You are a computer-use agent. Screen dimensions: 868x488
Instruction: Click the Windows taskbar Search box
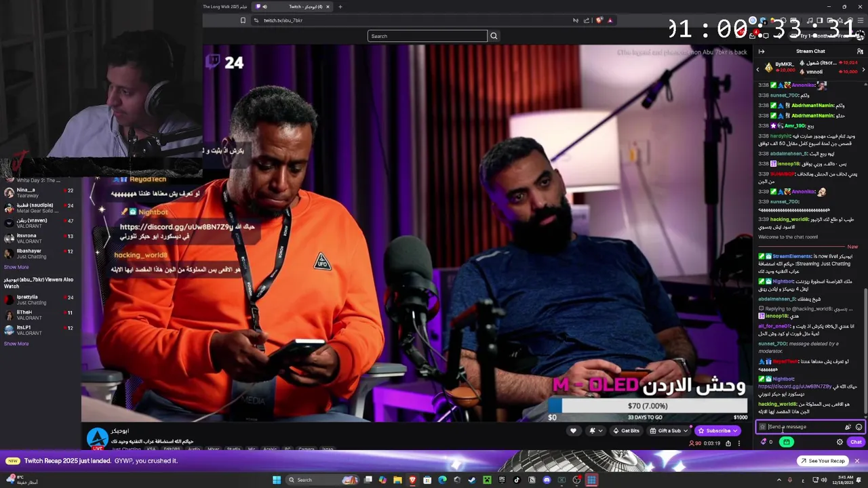click(x=323, y=480)
